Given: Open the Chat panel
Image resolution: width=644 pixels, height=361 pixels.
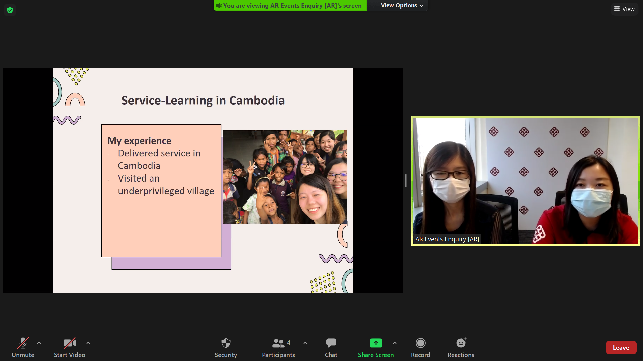Looking at the screenshot, I should [331, 347].
